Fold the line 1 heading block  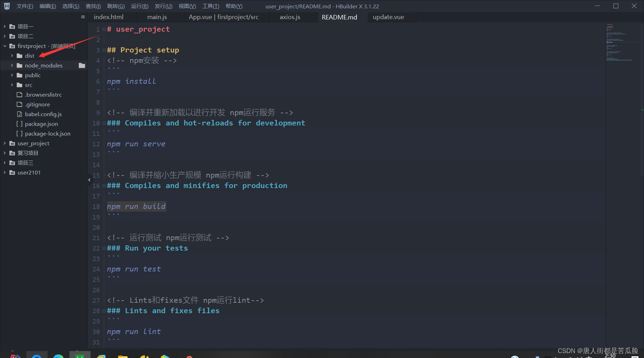tap(104, 29)
